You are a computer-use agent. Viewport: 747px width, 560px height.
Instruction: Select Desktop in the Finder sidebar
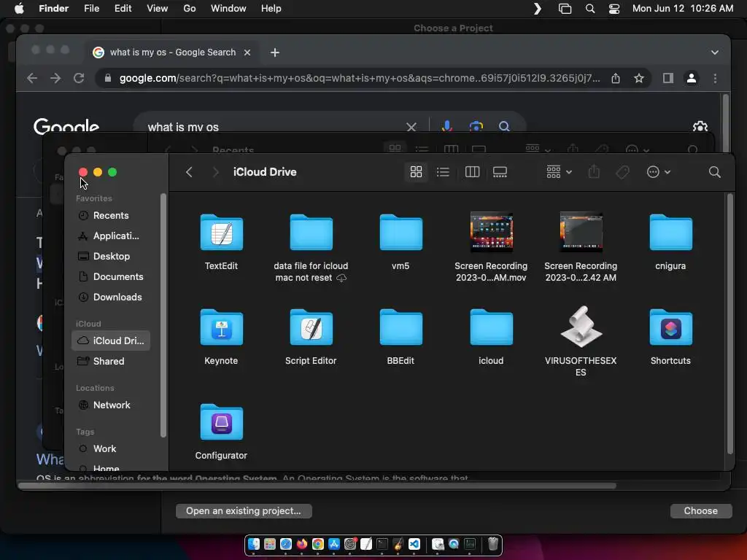[x=111, y=256]
